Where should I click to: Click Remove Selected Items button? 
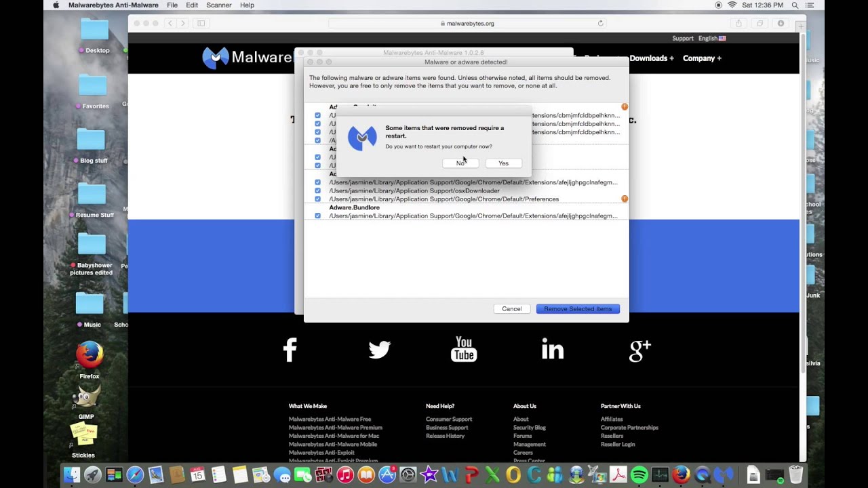pyautogui.click(x=578, y=309)
